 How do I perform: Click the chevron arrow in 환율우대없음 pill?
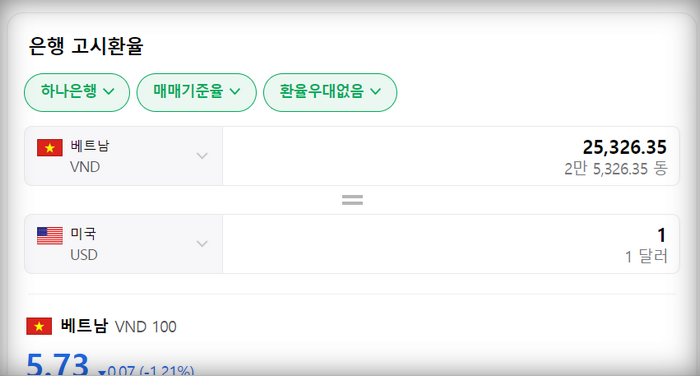click(x=376, y=92)
